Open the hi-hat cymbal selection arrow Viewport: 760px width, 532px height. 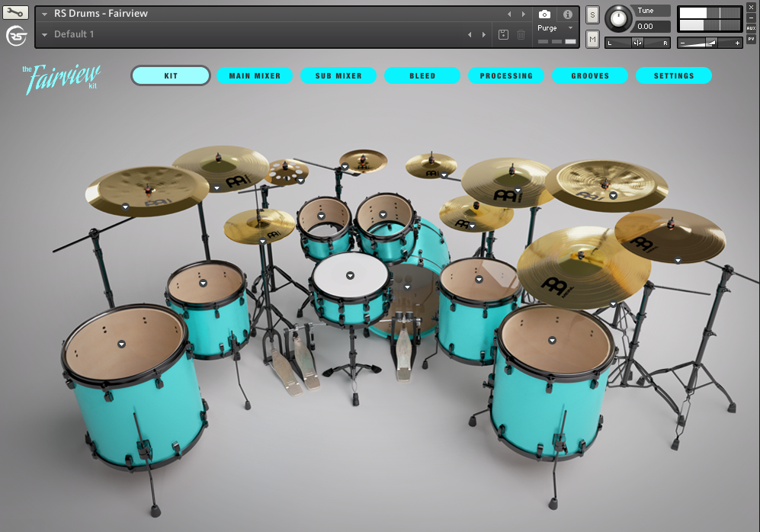[x=263, y=242]
